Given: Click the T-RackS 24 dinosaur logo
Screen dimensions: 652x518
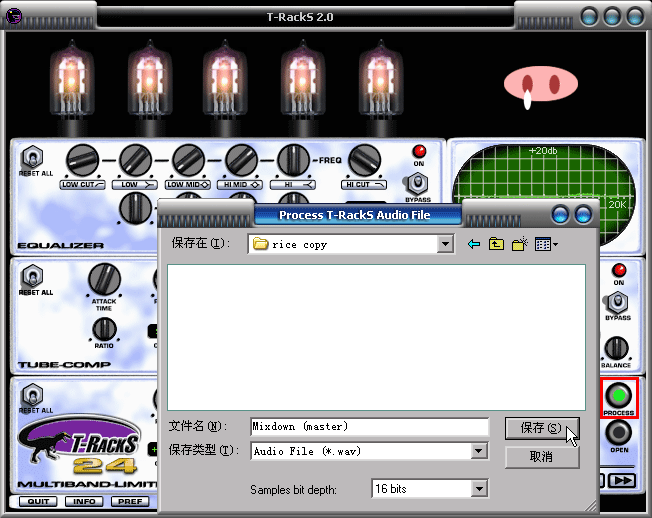Looking at the screenshot, I should (78, 444).
